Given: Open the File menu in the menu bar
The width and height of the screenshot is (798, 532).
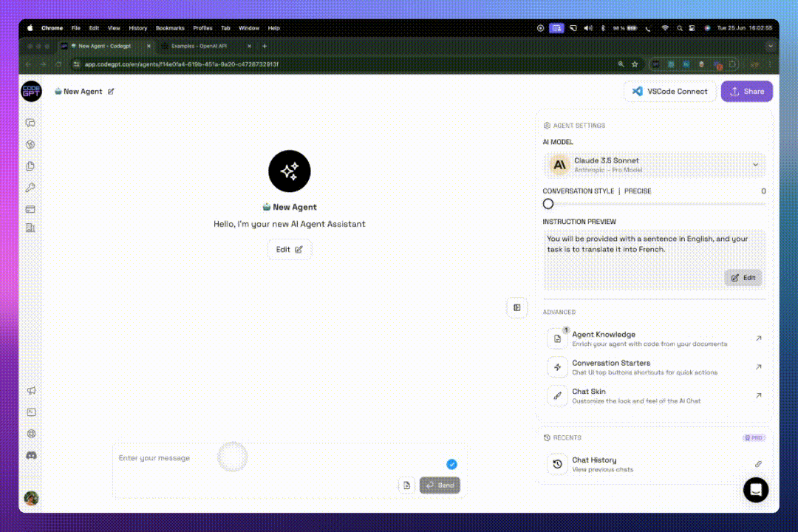Looking at the screenshot, I should pos(76,28).
